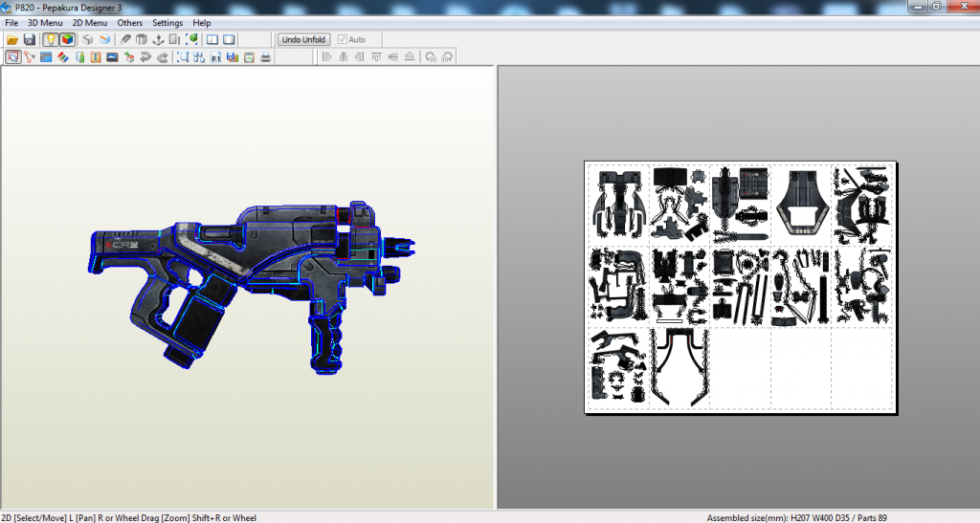Click the Undo Unfold button
Image resolution: width=980 pixels, height=523 pixels.
303,39
